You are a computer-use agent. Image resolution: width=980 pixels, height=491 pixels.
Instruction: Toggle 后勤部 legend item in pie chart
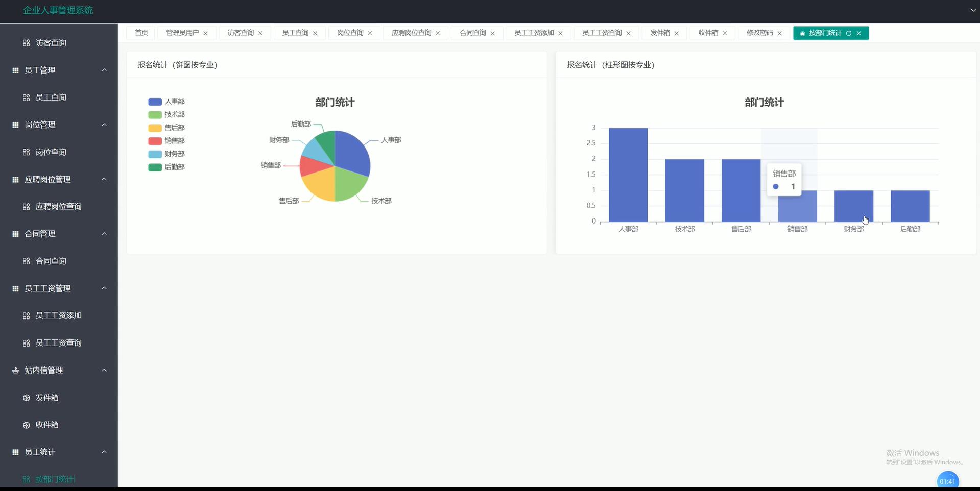click(166, 167)
